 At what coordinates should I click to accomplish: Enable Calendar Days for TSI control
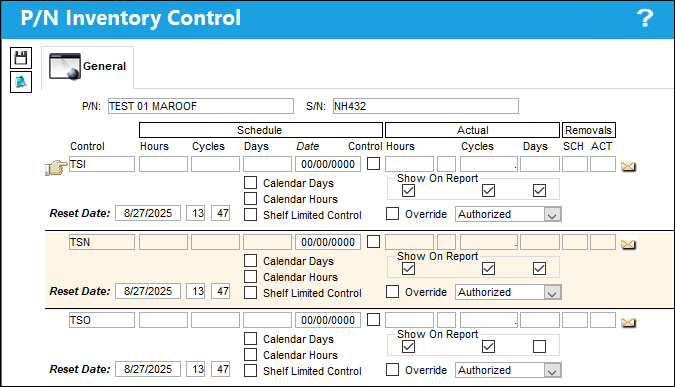click(x=251, y=183)
